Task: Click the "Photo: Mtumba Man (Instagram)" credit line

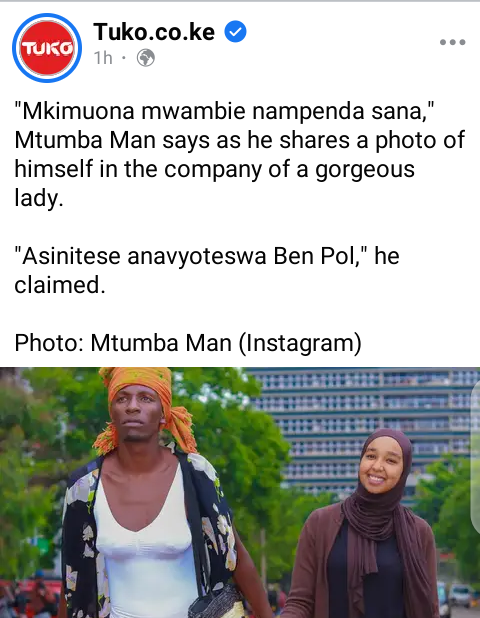Action: click(x=188, y=343)
